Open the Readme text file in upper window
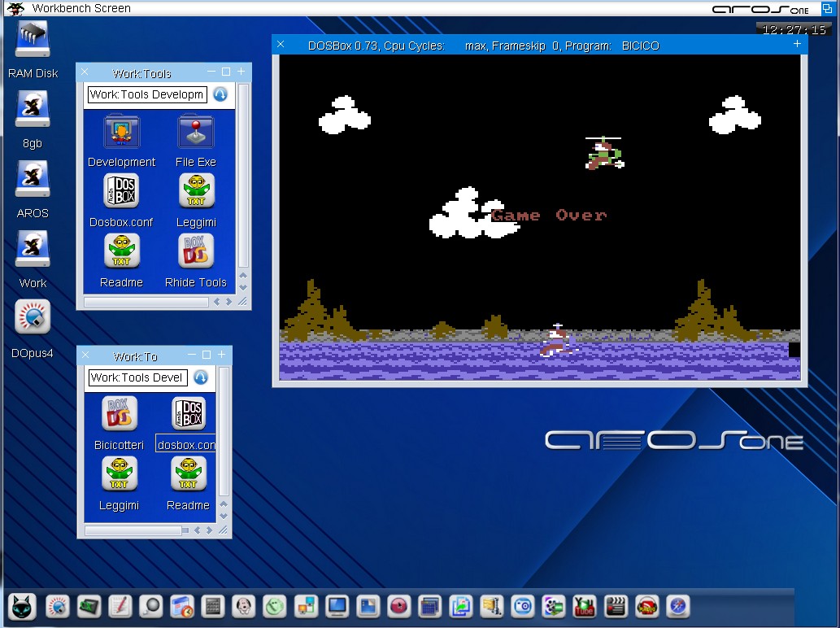The width and height of the screenshot is (840, 628). 122,251
